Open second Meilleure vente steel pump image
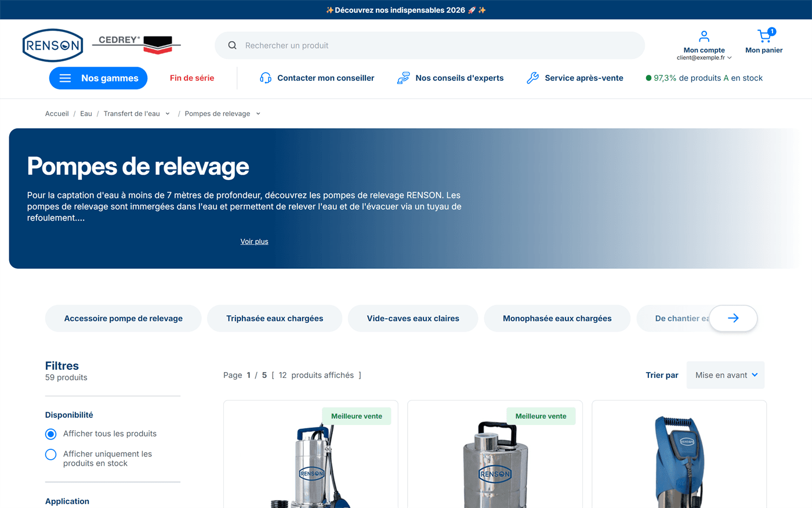The image size is (812, 508). [495, 464]
